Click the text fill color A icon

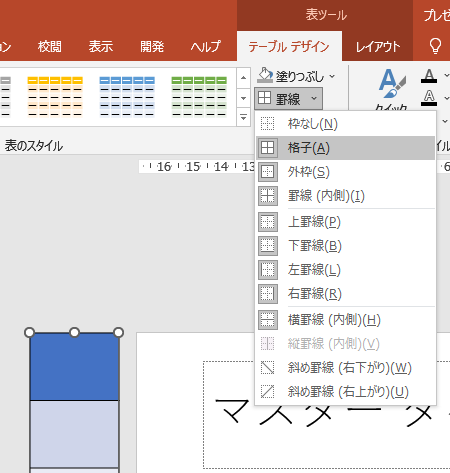coord(429,76)
